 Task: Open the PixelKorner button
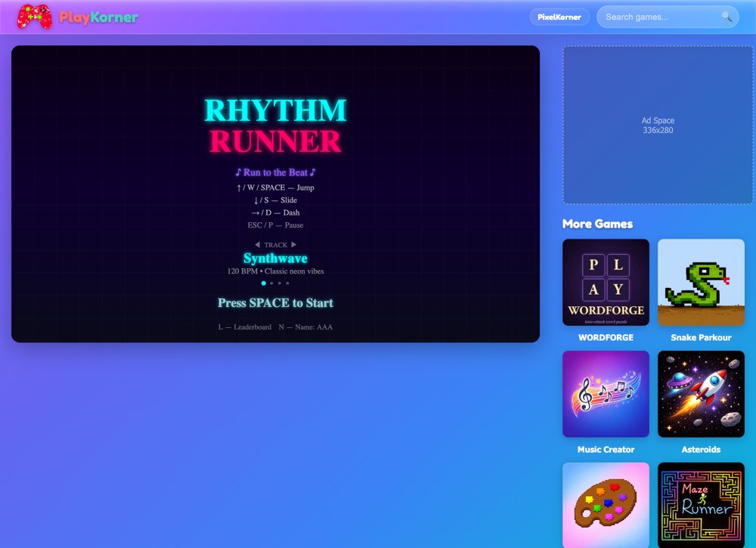point(559,17)
